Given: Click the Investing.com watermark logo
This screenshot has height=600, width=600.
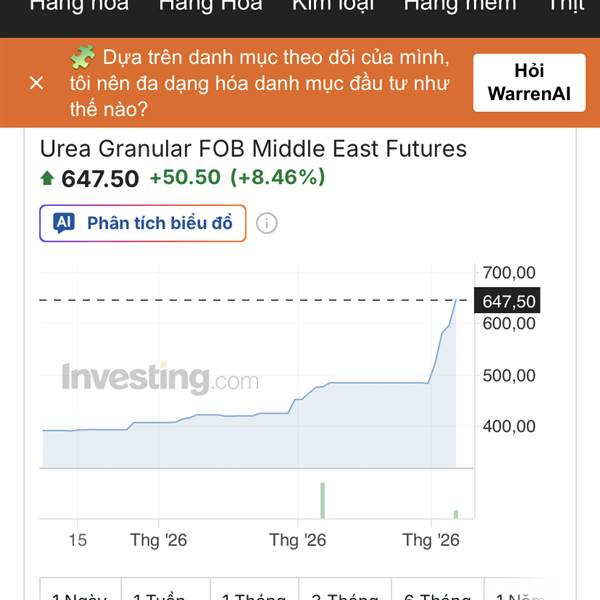Looking at the screenshot, I should [x=160, y=379].
